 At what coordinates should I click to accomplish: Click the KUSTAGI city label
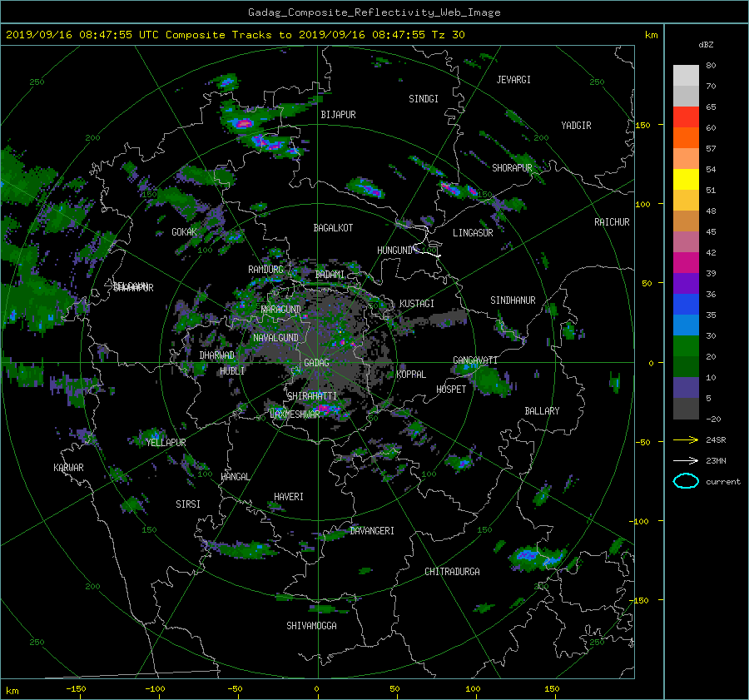(417, 304)
